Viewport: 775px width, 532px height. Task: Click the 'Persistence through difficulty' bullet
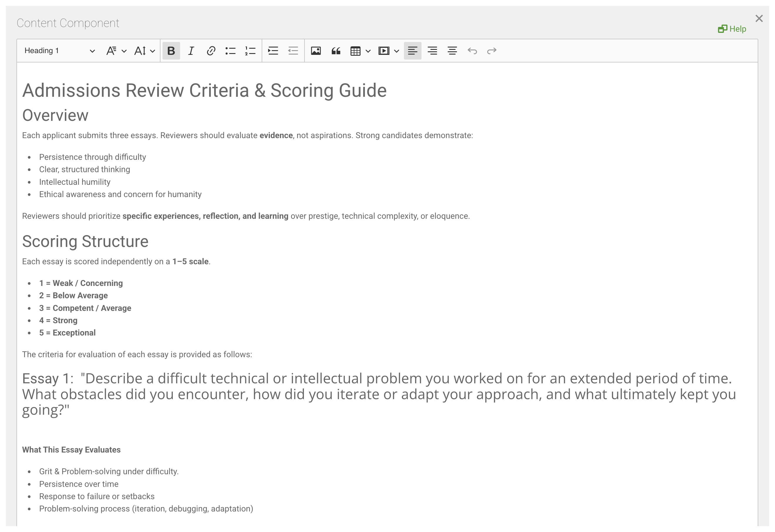click(92, 157)
